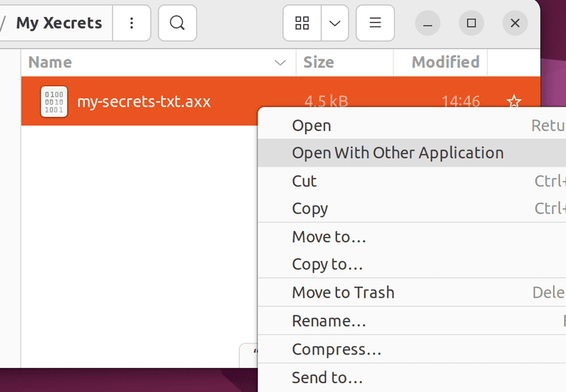This screenshot has height=392, width=566.
Task: Select the my-secrets-txt.axx file name
Action: point(144,102)
